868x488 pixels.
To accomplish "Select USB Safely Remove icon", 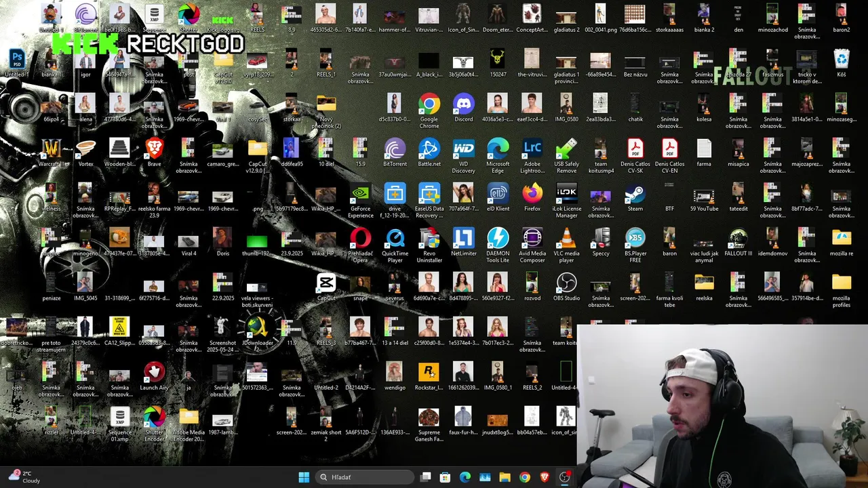I will coord(566,157).
